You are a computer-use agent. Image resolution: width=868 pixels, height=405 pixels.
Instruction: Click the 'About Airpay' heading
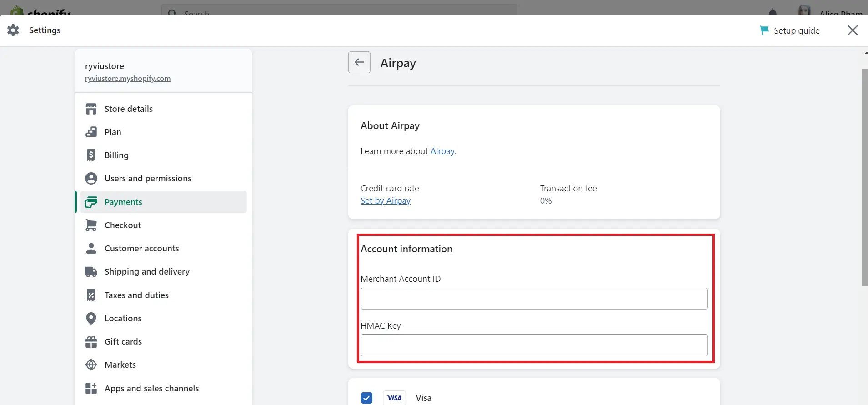pyautogui.click(x=390, y=126)
